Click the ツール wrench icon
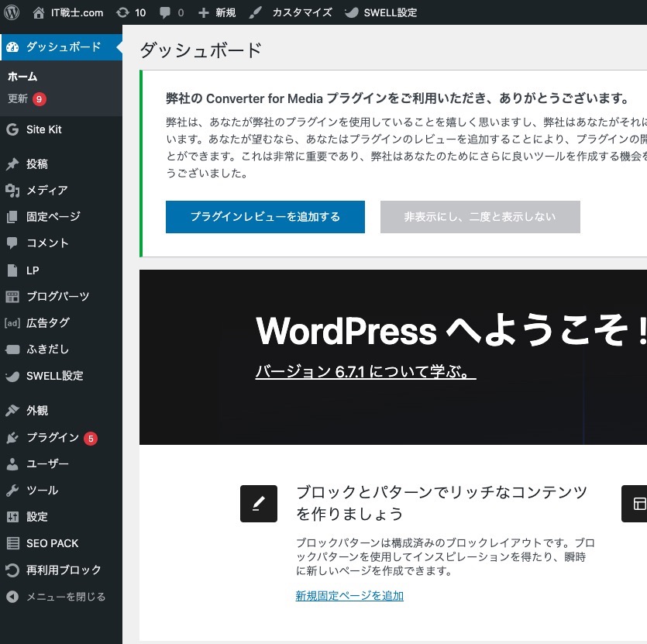 point(12,491)
